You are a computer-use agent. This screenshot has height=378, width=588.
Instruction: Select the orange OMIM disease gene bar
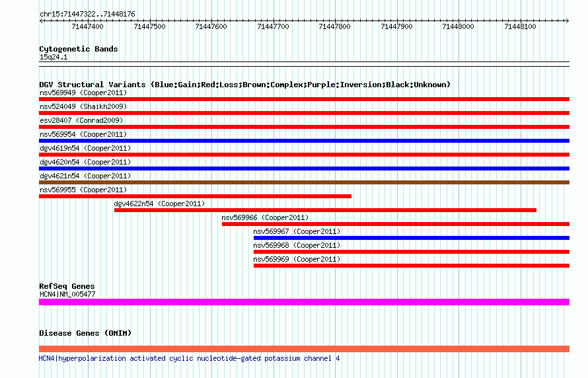click(x=304, y=349)
